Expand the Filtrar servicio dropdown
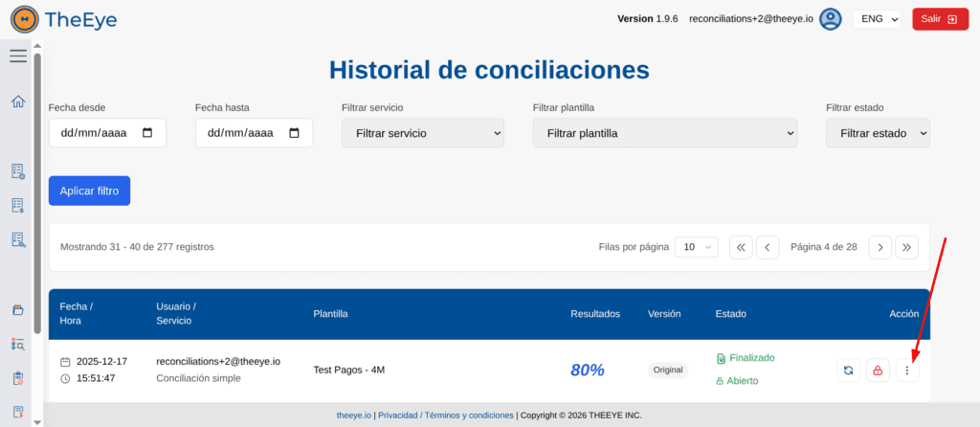Viewport: 980px width, 427px height. click(422, 133)
